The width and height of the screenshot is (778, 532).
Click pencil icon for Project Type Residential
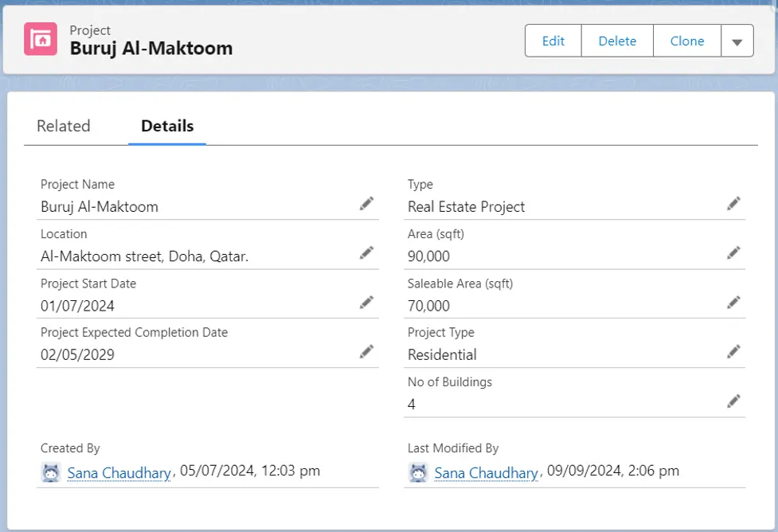pyautogui.click(x=733, y=351)
